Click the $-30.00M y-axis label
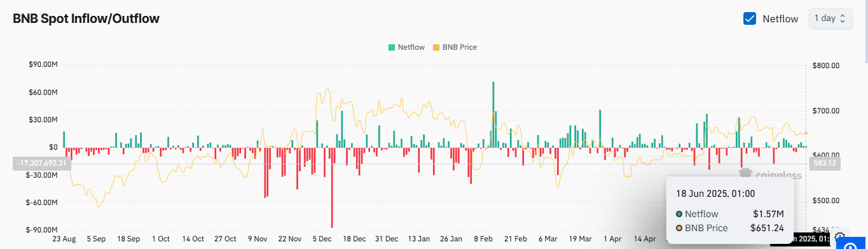The width and height of the screenshot is (868, 249). point(43,174)
